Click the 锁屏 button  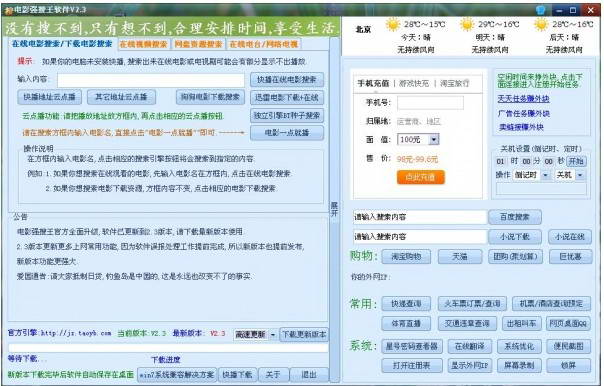click(x=568, y=365)
